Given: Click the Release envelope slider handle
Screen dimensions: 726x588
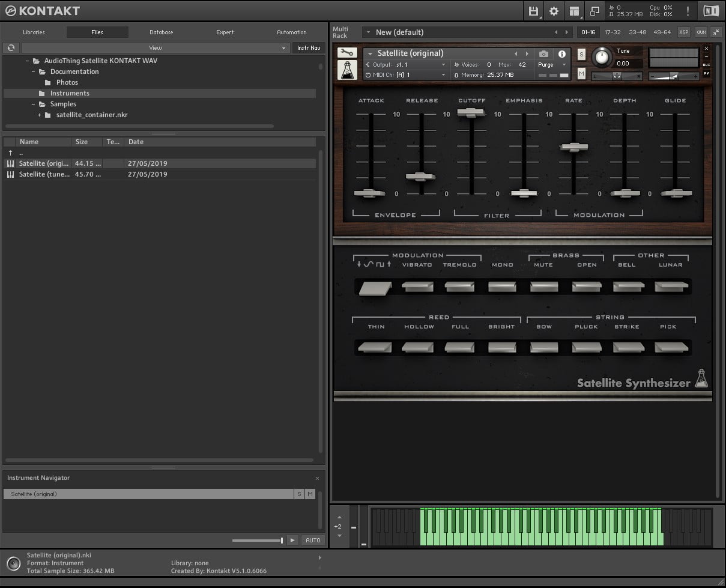Looking at the screenshot, I should click(x=420, y=177).
